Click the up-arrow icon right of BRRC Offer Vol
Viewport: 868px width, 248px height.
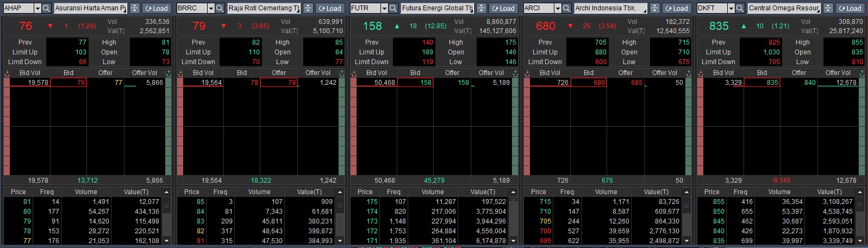point(342,73)
